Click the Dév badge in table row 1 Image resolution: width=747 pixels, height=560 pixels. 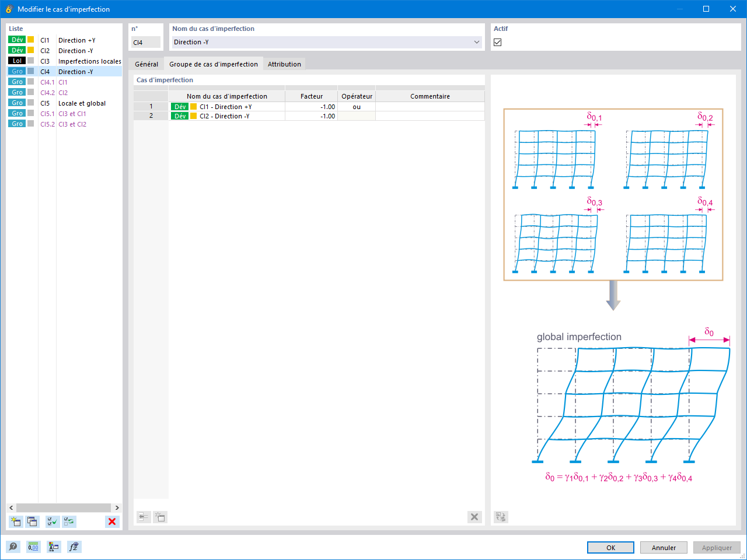[x=180, y=107]
